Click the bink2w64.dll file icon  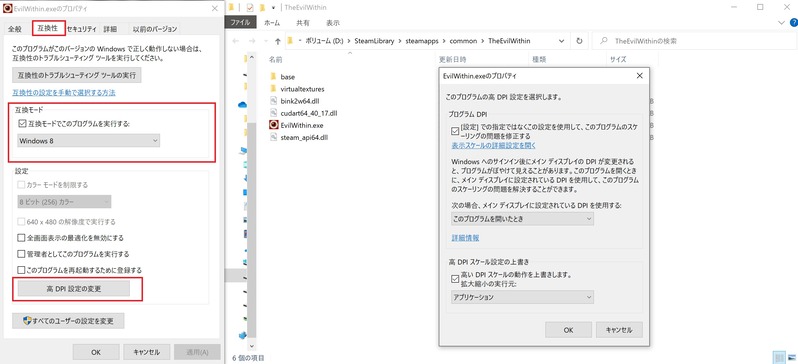274,101
